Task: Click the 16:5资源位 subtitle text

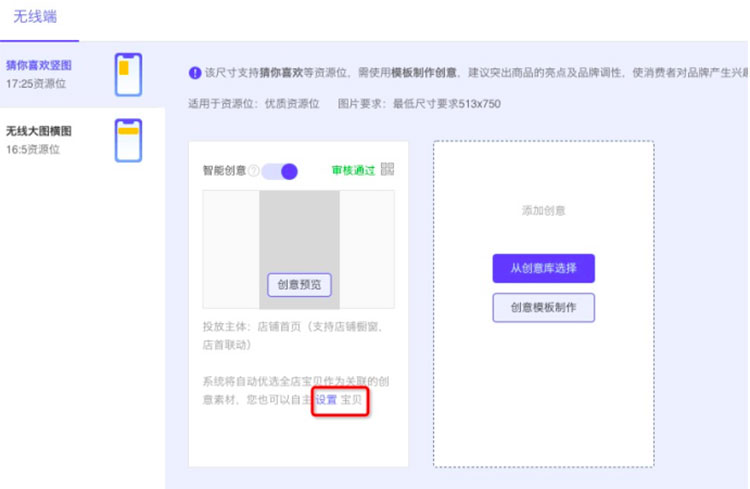Action: [x=31, y=149]
